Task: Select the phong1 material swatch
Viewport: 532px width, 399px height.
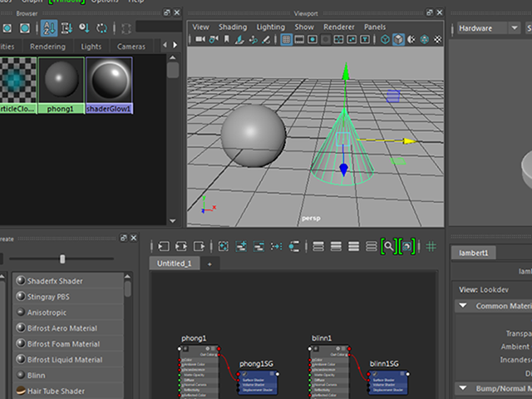Action: click(61, 85)
